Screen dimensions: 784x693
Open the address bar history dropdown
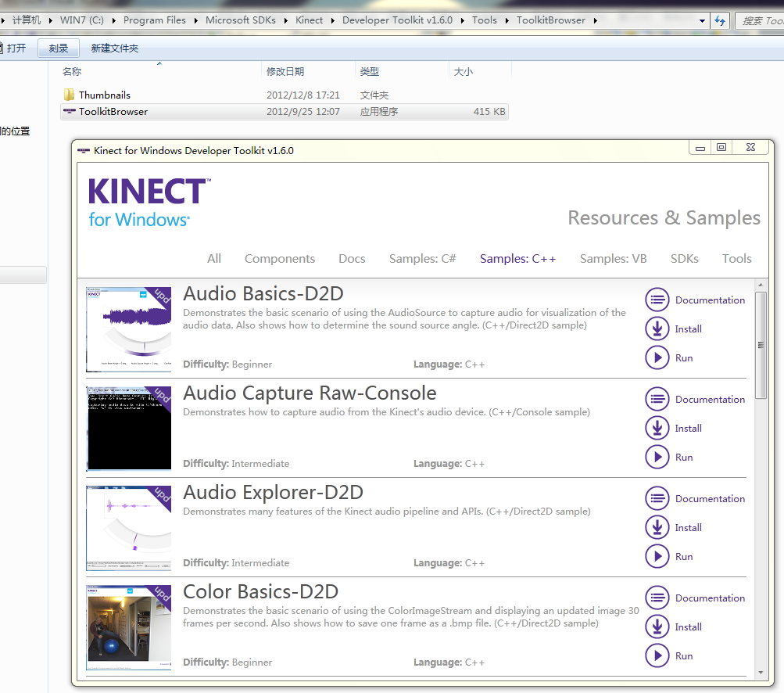tap(702, 20)
